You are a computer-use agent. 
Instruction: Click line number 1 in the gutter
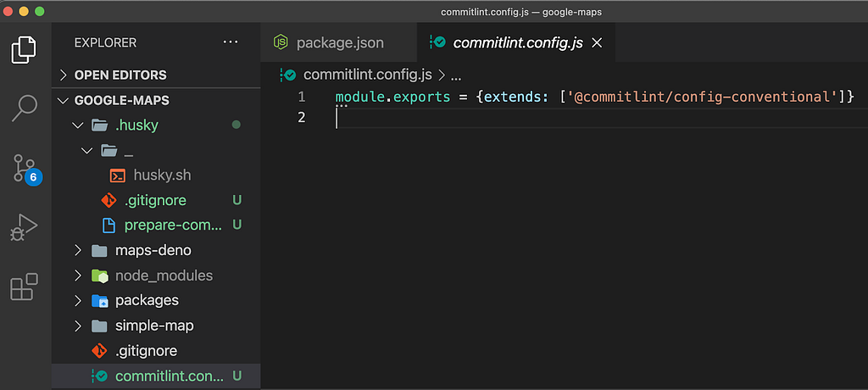click(x=301, y=97)
